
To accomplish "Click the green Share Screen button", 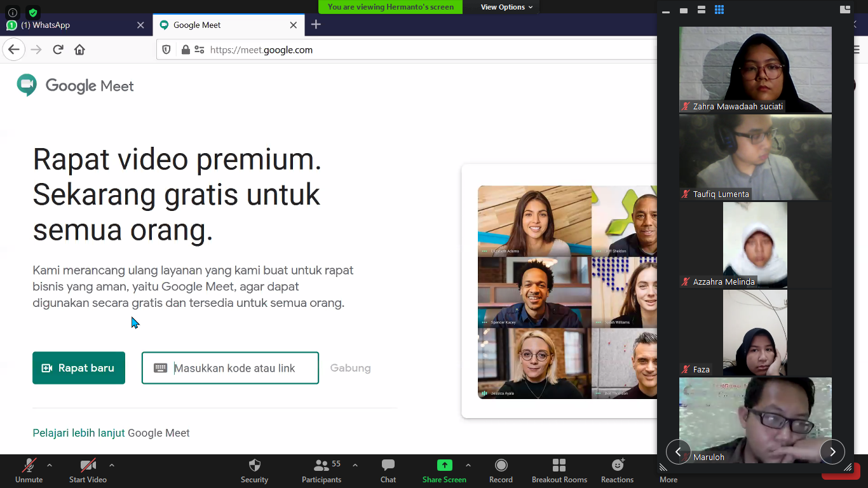I will (x=444, y=471).
